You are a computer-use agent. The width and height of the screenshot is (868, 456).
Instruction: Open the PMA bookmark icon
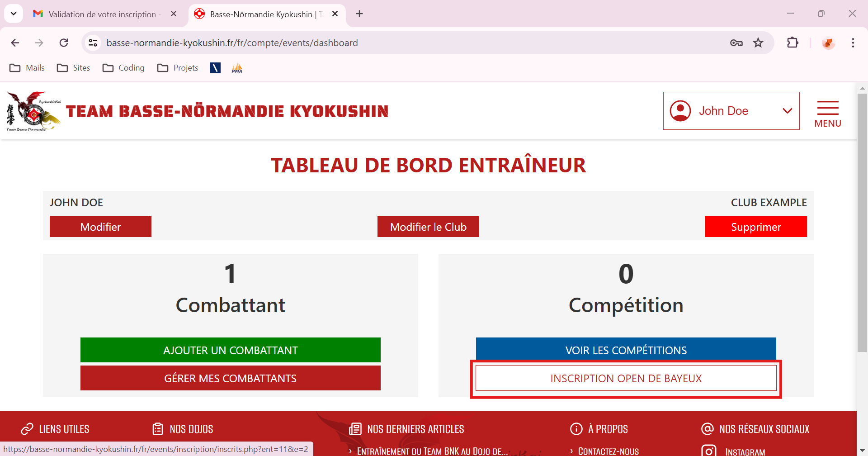click(237, 68)
